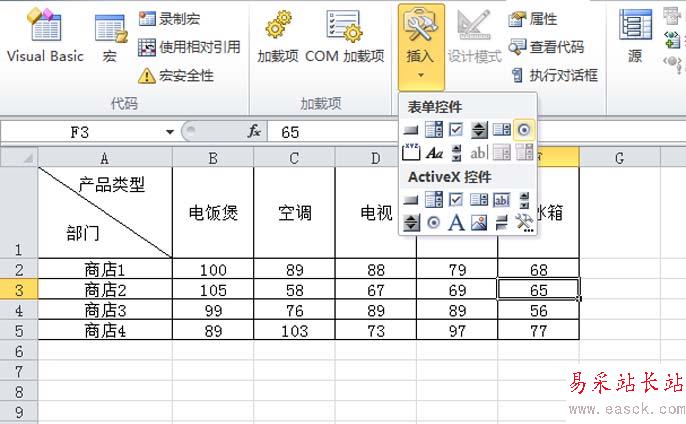The width and height of the screenshot is (686, 424).
Task: Insert form control Spin Button
Action: pyautogui.click(x=479, y=130)
